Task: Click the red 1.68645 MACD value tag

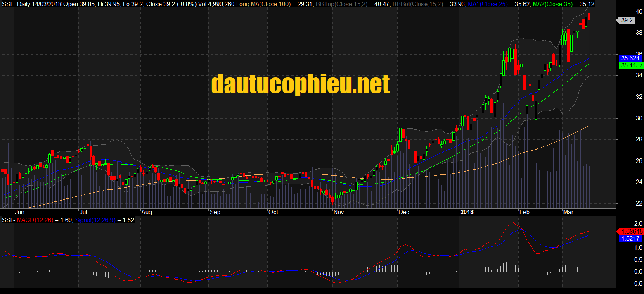Action: pyautogui.click(x=630, y=232)
